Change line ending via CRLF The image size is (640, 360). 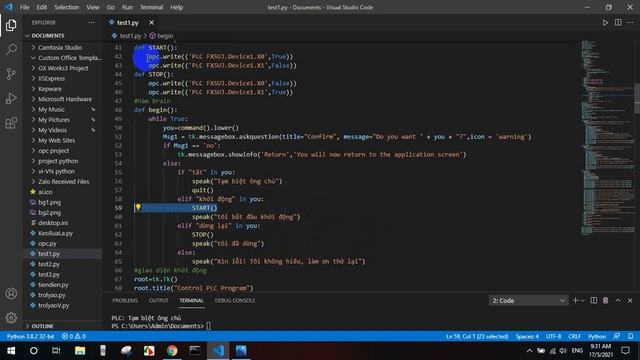coord(574,336)
